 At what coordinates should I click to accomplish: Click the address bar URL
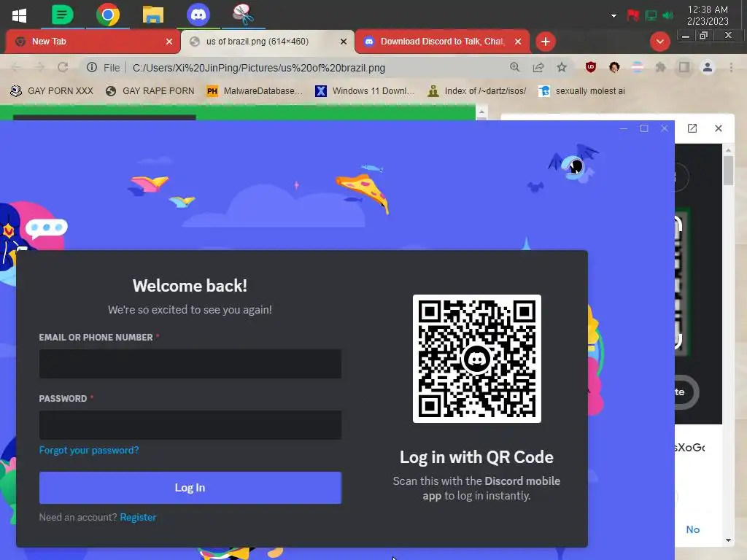[259, 68]
